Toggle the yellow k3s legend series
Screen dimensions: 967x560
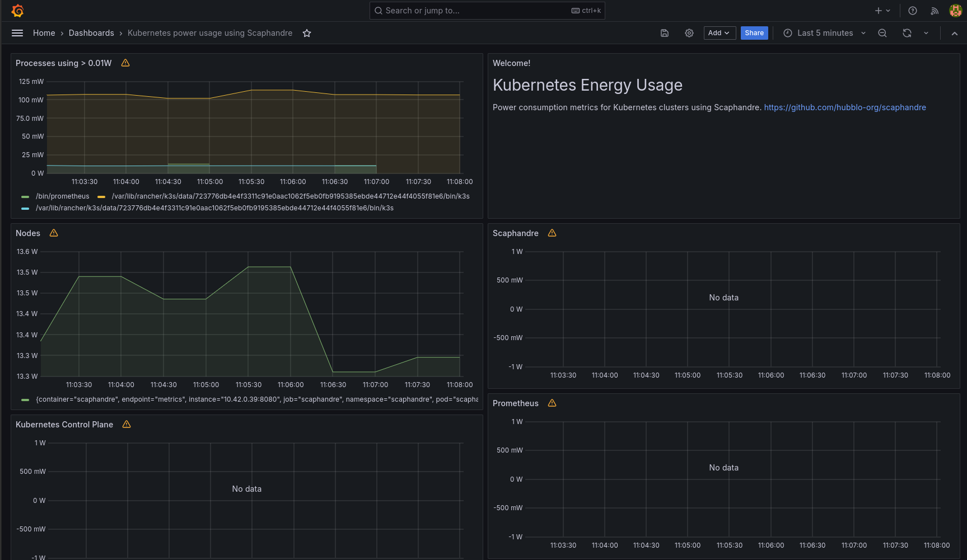(291, 196)
